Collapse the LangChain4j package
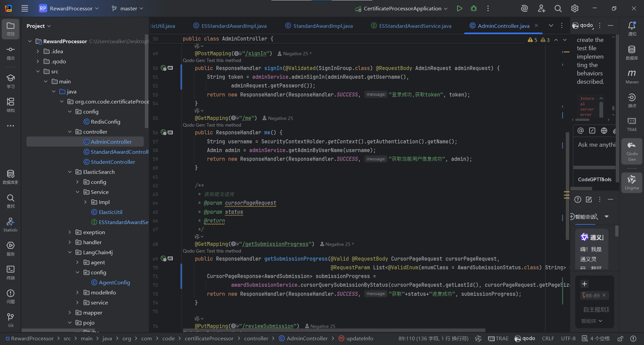644x345 pixels. tap(70, 252)
